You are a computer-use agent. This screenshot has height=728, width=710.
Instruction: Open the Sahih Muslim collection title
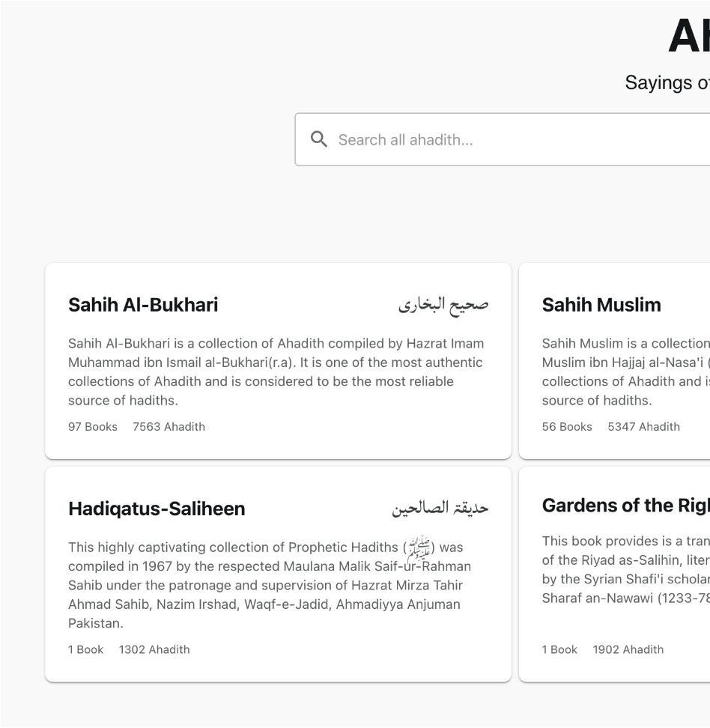point(601,305)
